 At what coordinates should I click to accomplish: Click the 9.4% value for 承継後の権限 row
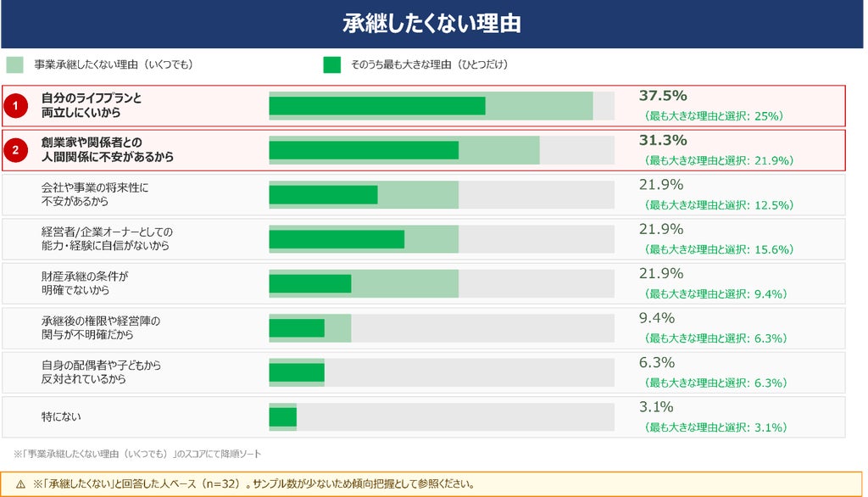pos(657,318)
